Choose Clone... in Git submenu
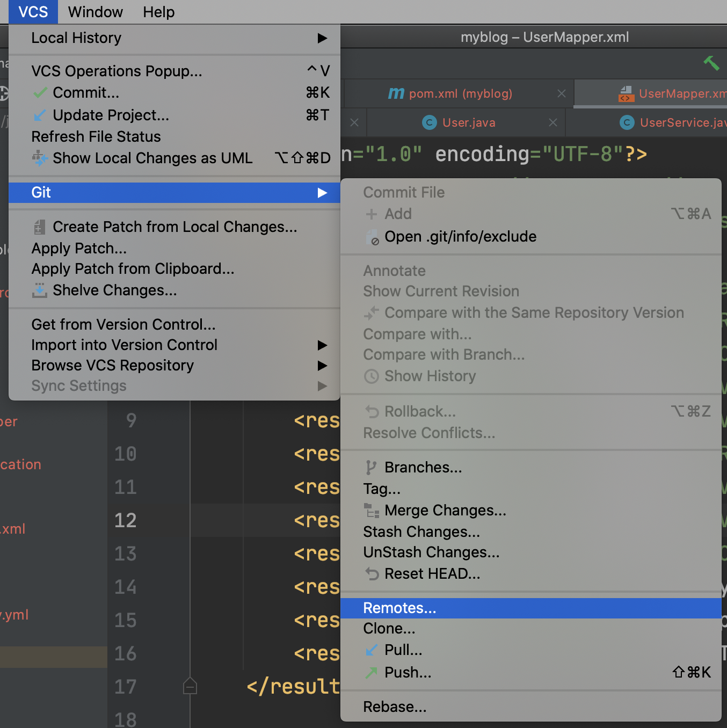 tap(531, 629)
